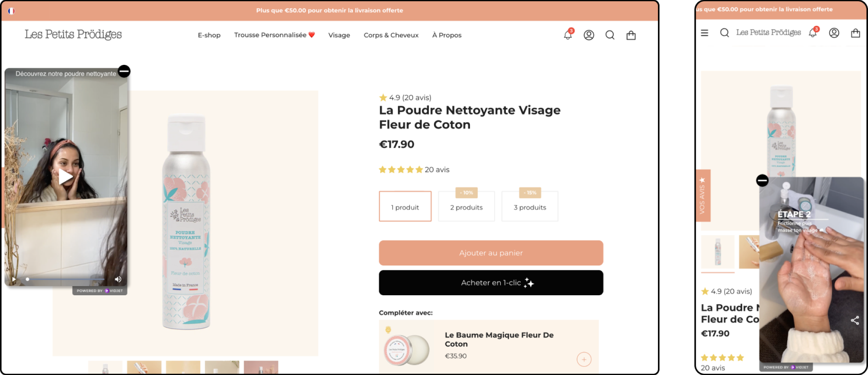868x375 pixels.
Task: Click the mobile 20 avis star reviews
Action: point(722,363)
